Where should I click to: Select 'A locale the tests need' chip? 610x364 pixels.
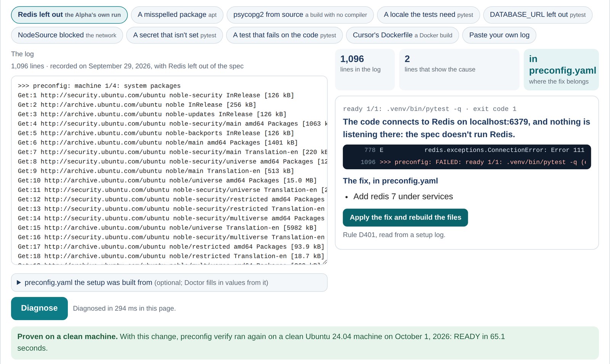[x=429, y=15]
